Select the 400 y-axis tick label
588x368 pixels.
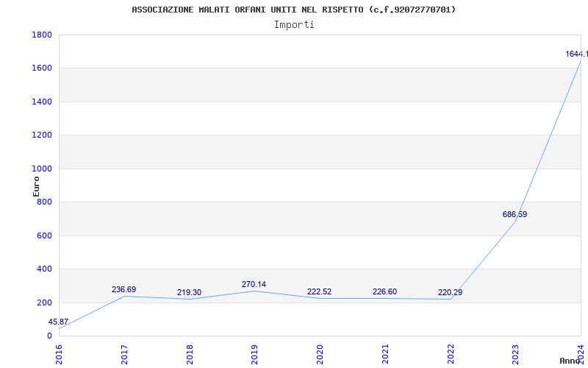click(44, 269)
